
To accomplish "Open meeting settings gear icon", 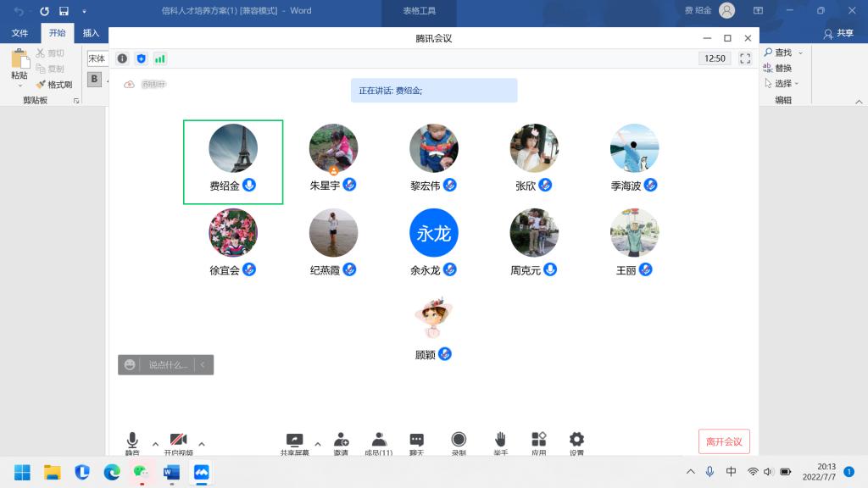I will [x=577, y=439].
